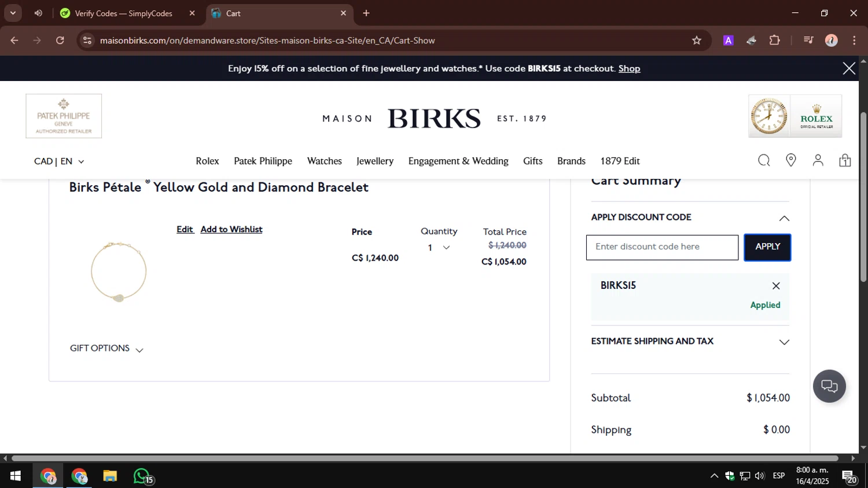Viewport: 868px width, 488px height.
Task: Dismiss the promo banner with X
Action: 849,68
